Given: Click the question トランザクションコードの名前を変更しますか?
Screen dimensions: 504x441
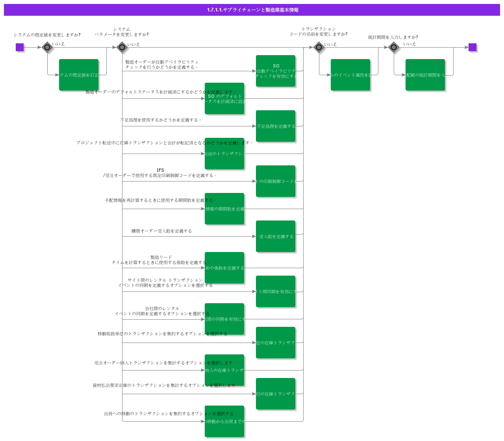Looking at the screenshot, I should pyautogui.click(x=319, y=31).
